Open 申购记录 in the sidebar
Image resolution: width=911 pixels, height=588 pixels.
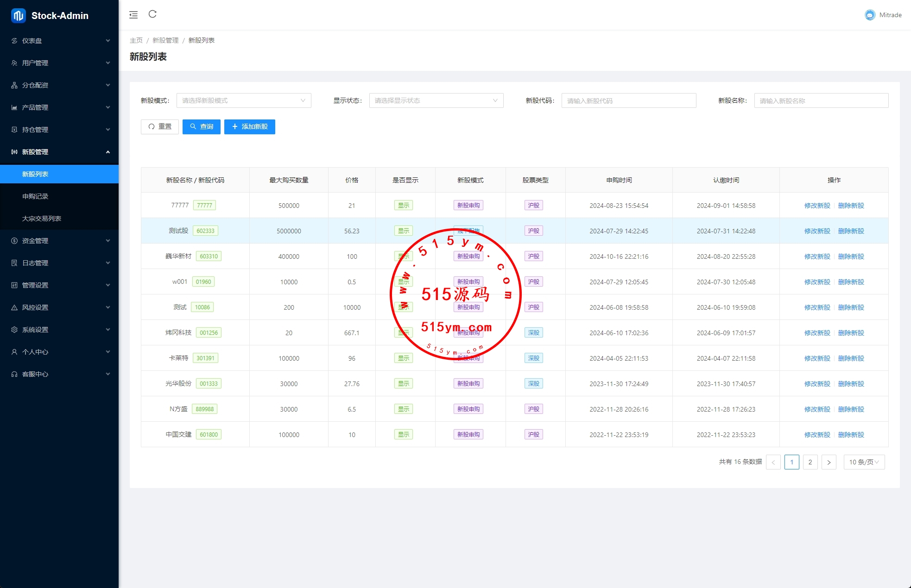[x=35, y=196]
